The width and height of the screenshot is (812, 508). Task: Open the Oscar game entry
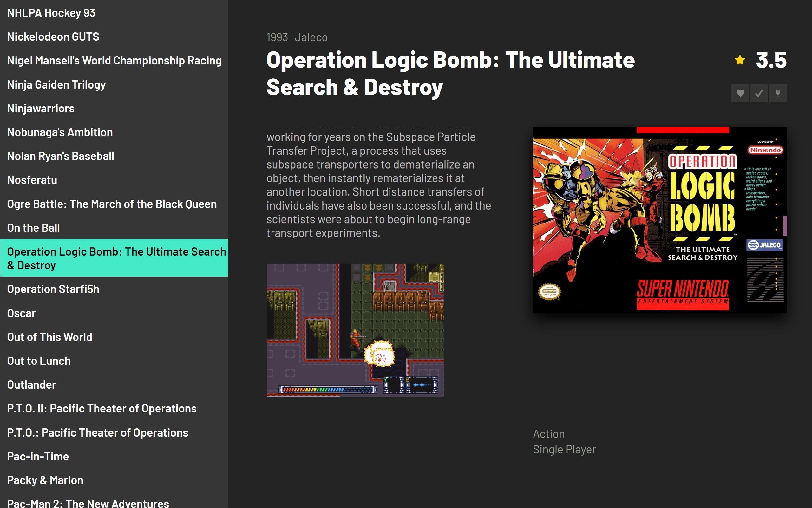[114, 313]
